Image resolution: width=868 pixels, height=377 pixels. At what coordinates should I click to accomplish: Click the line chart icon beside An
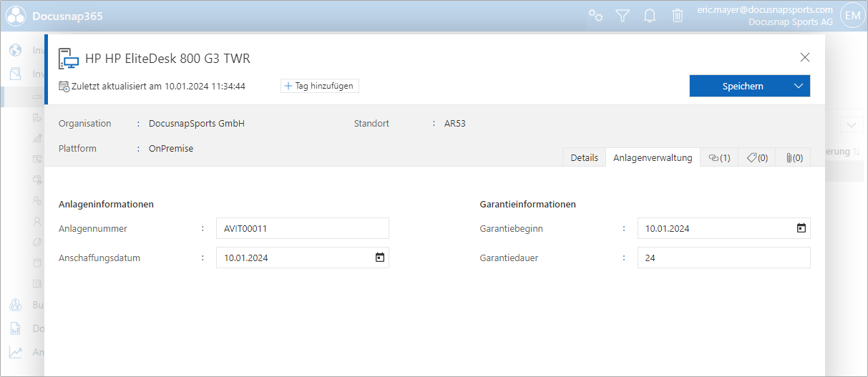coord(16,352)
